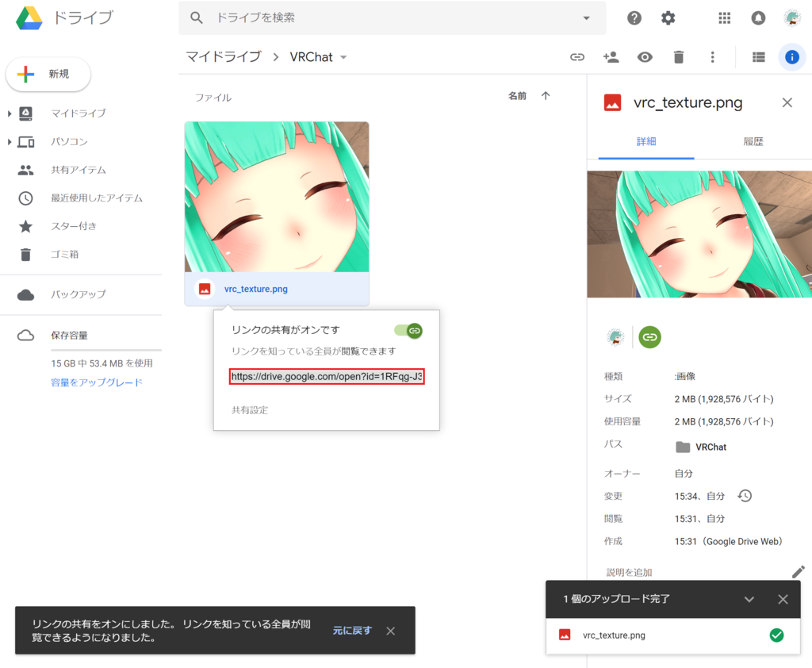The width and height of the screenshot is (812, 668).
Task: Open the version history clock icon next to 変更
Action: click(742, 496)
